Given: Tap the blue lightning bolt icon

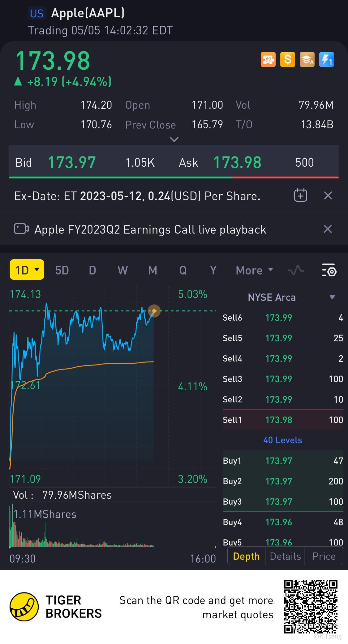Looking at the screenshot, I should tap(326, 59).
